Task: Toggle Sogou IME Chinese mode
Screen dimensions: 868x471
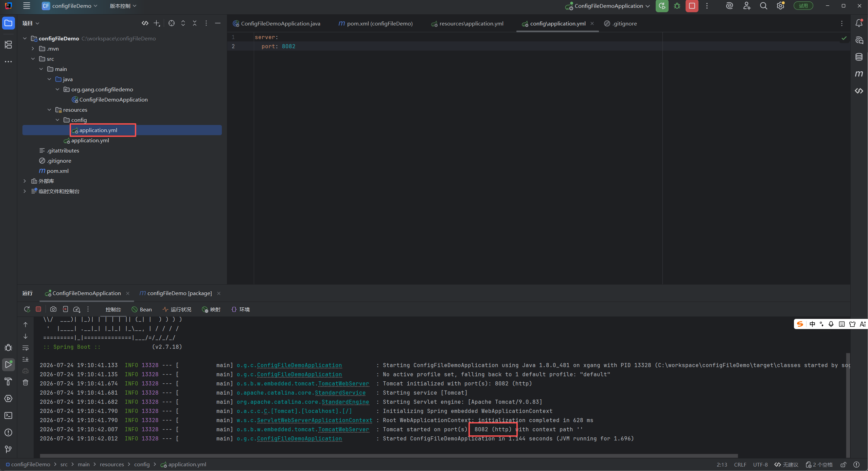Action: (812, 324)
